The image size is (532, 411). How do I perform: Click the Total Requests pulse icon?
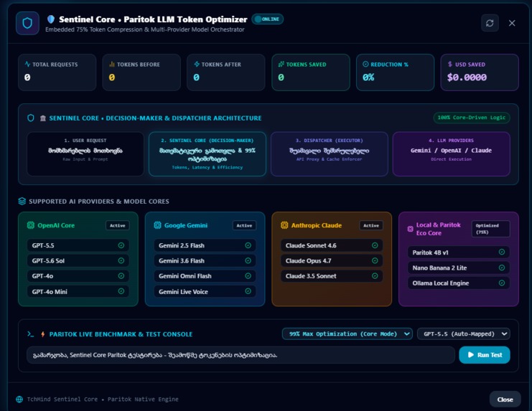[27, 64]
